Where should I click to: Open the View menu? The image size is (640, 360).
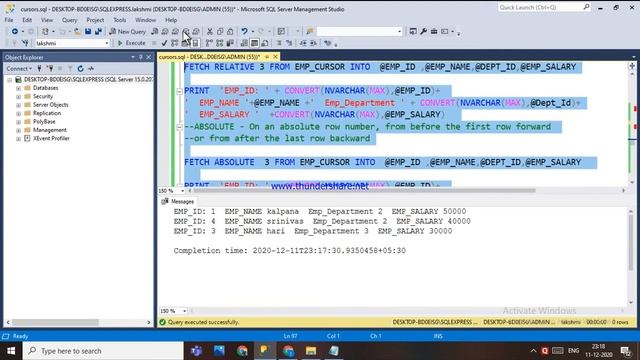click(x=47, y=20)
